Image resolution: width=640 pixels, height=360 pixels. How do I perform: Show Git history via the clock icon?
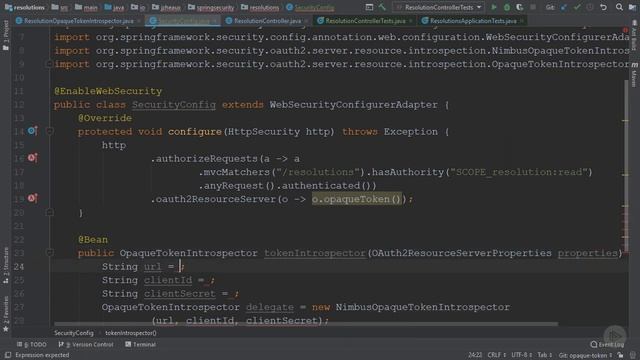pyautogui.click(x=590, y=7)
